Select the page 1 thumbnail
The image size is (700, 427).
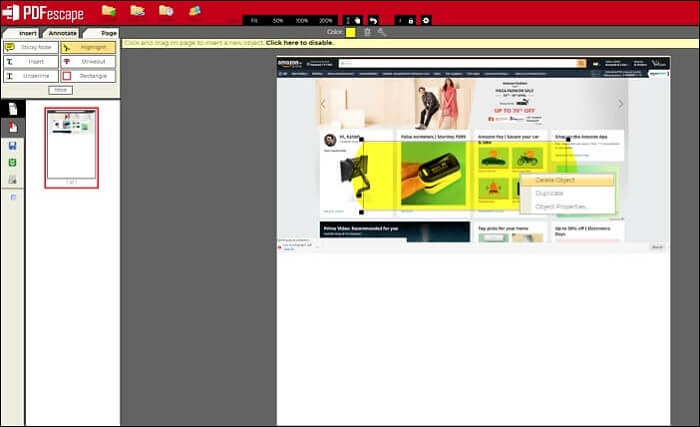pos(71,146)
